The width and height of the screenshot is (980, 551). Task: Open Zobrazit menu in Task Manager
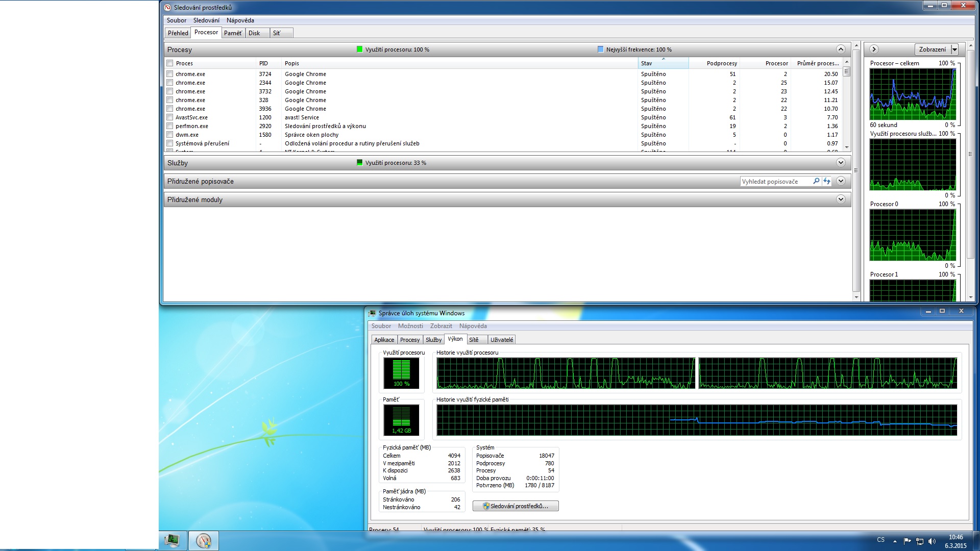(x=441, y=326)
